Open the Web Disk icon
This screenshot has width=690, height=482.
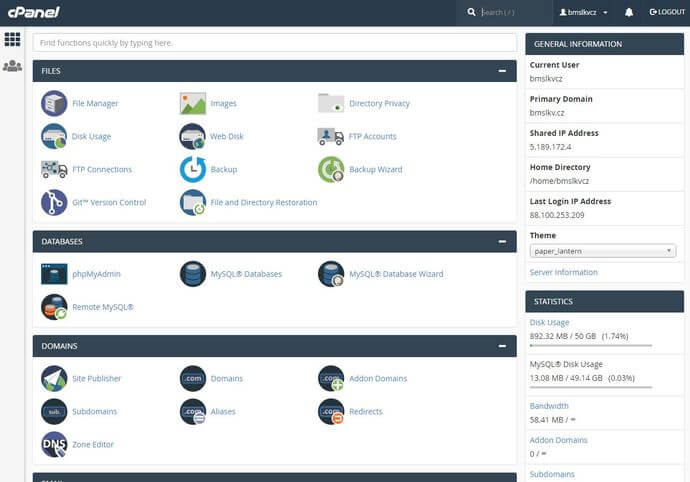pos(193,136)
